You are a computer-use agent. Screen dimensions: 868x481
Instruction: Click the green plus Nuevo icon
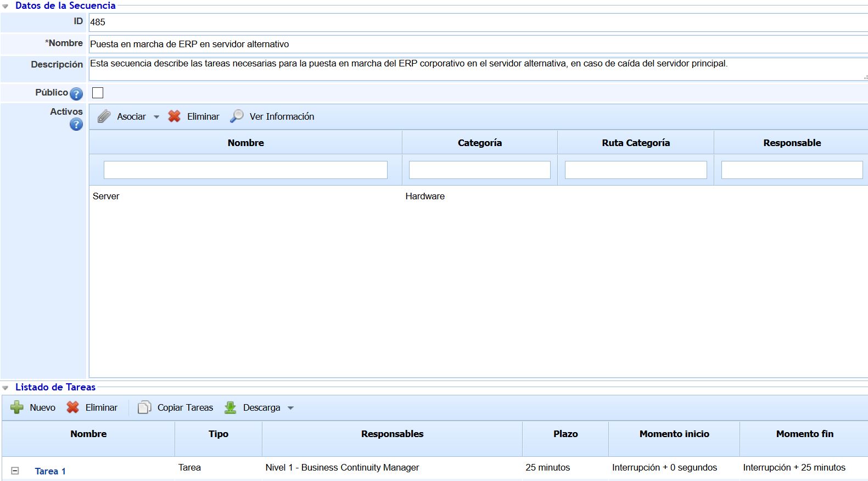[x=17, y=407]
